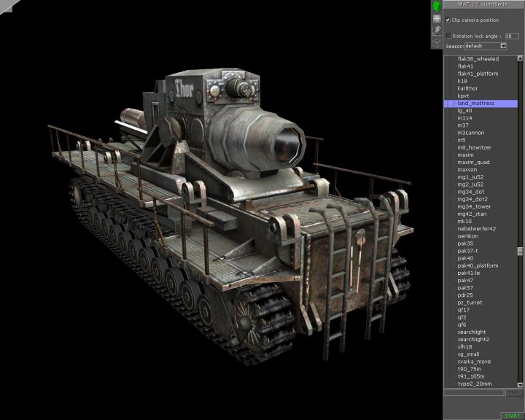
Task: Click the third sidebar tool icon
Action: (436, 31)
